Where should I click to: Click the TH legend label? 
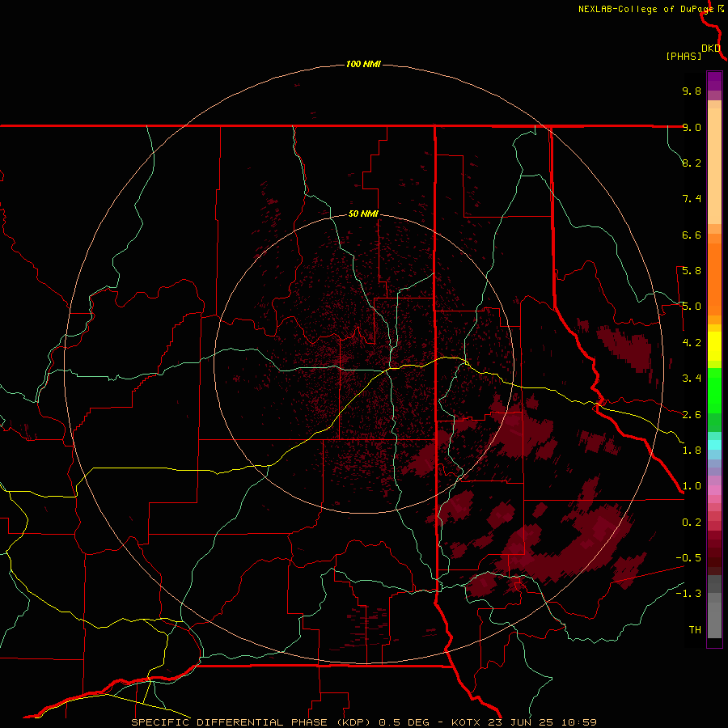pyautogui.click(x=695, y=630)
